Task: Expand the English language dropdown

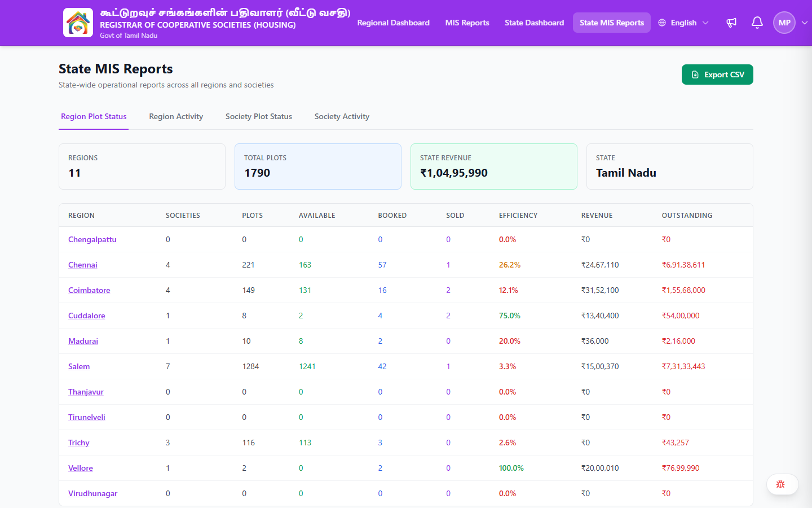Action: (683, 23)
